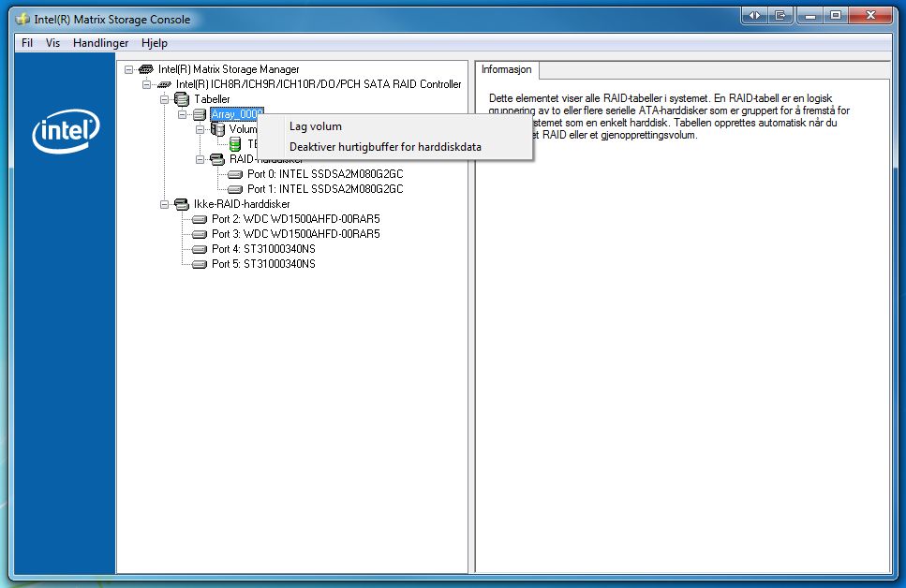This screenshot has height=588, width=906.
Task: Select Tabeller in the tree
Action: (212, 99)
